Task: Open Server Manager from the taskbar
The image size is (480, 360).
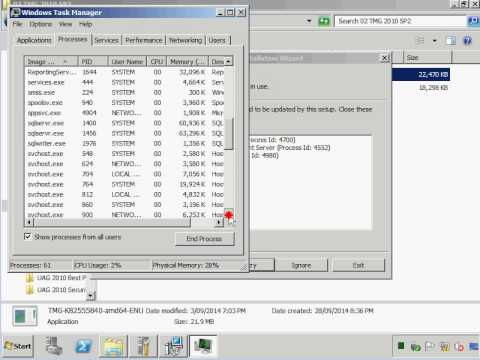Action: coord(54,346)
